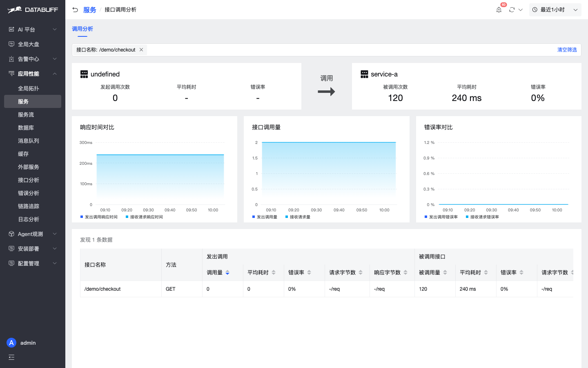This screenshot has width=588, height=368.
Task: Toggle 发出调用错误率 legend
Action: [x=441, y=217]
